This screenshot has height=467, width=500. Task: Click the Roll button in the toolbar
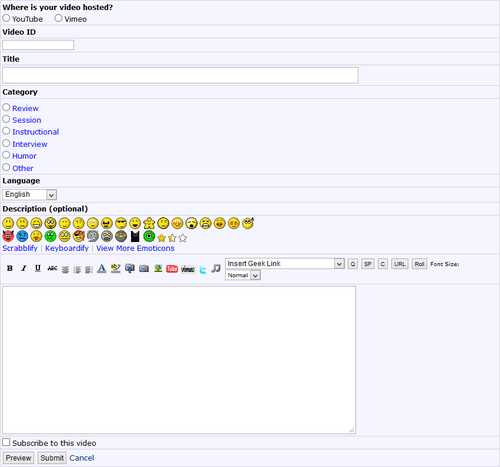click(x=419, y=264)
